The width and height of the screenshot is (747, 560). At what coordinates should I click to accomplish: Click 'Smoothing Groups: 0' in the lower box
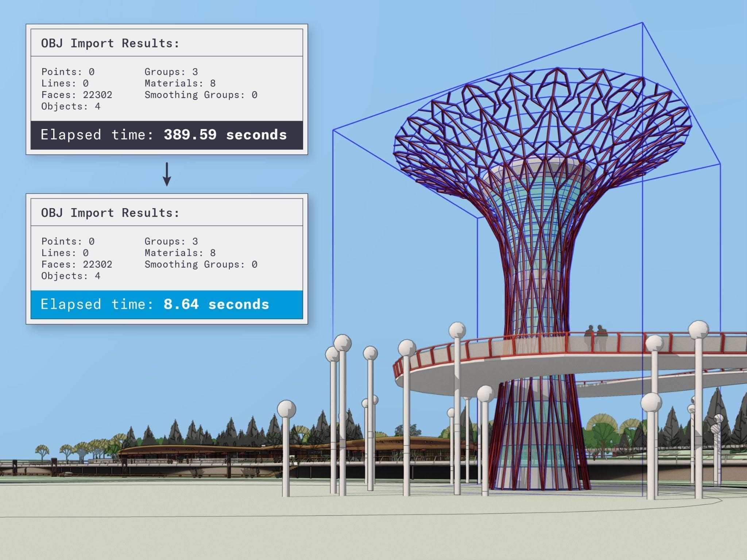tap(201, 264)
